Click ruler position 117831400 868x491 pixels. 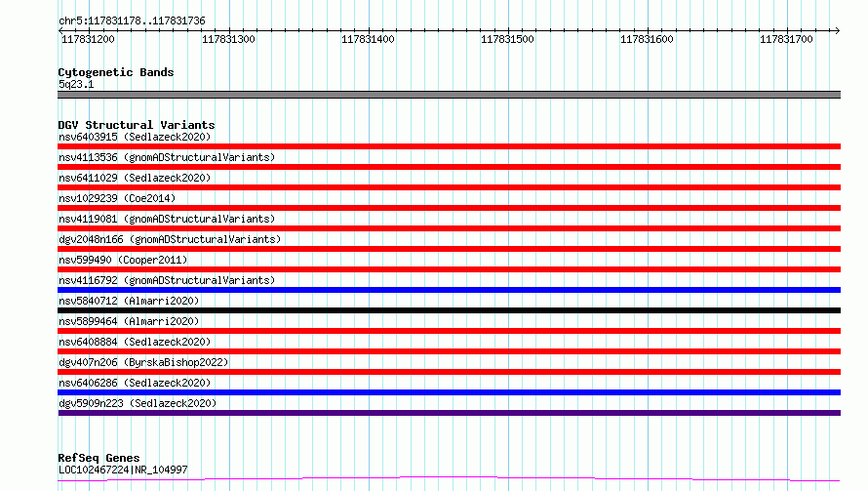368,39
